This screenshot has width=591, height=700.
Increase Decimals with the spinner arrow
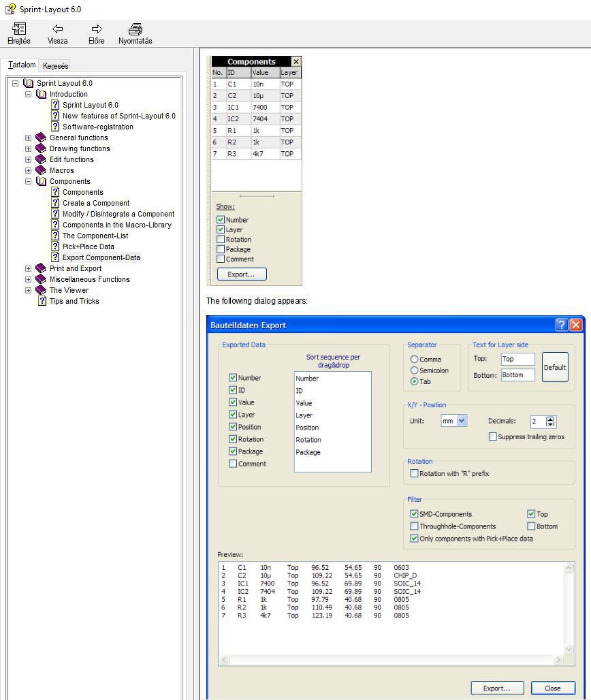click(x=550, y=419)
